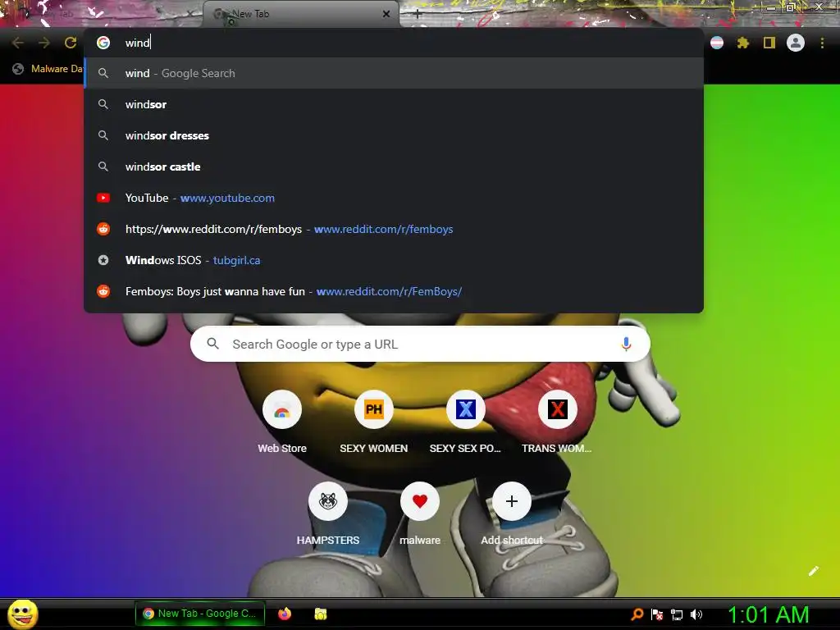Open 'Windows ISOS - tubgirl.ca' suggestion

coord(394,260)
